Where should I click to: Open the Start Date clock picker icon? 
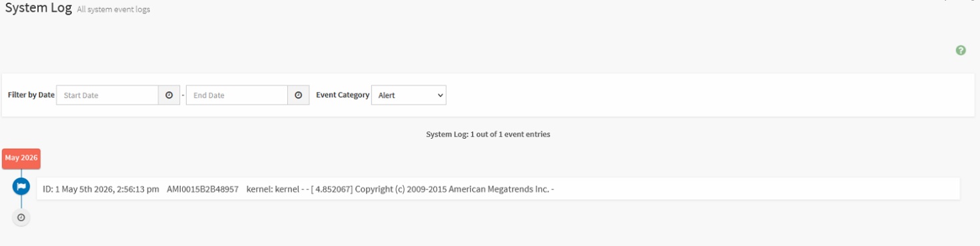[x=169, y=95]
